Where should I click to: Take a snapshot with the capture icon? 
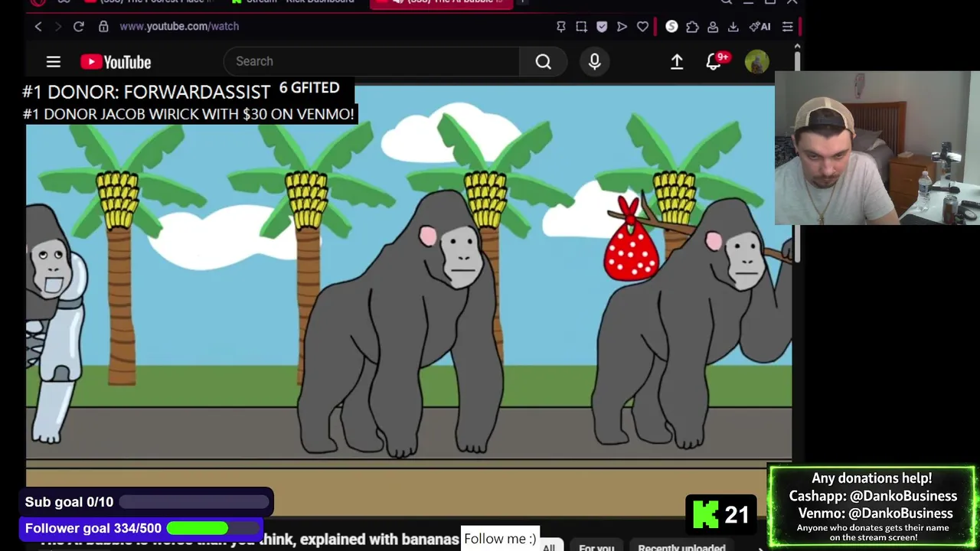[581, 27]
